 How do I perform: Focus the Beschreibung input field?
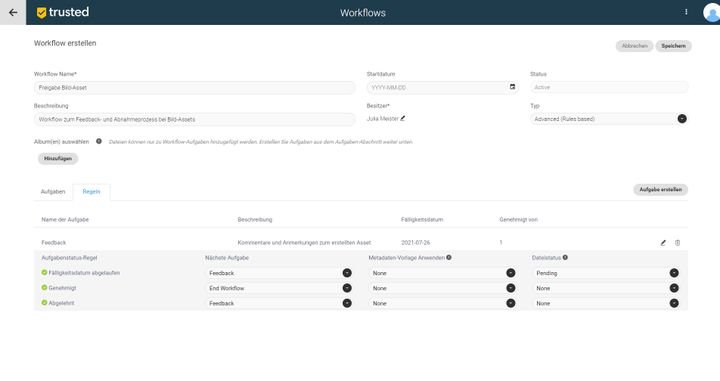pyautogui.click(x=195, y=119)
